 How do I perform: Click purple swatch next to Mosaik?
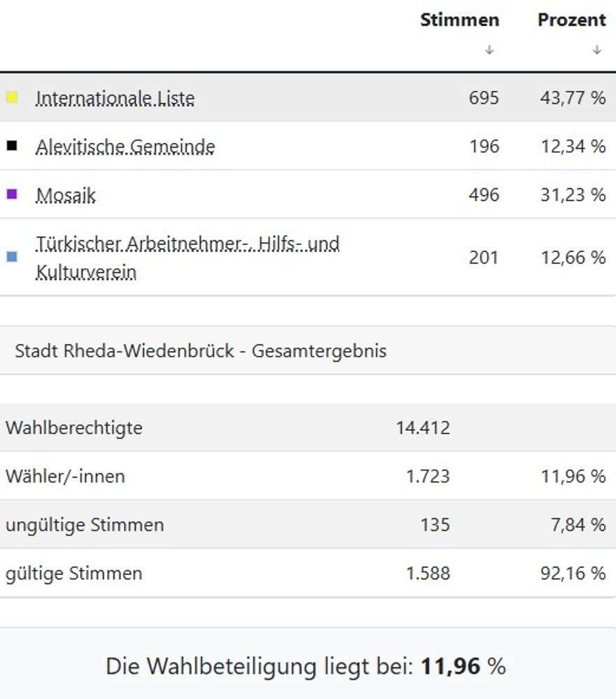pos(12,194)
